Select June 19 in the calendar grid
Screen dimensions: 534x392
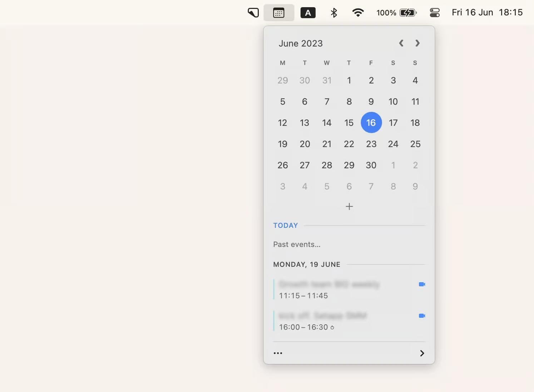click(282, 144)
